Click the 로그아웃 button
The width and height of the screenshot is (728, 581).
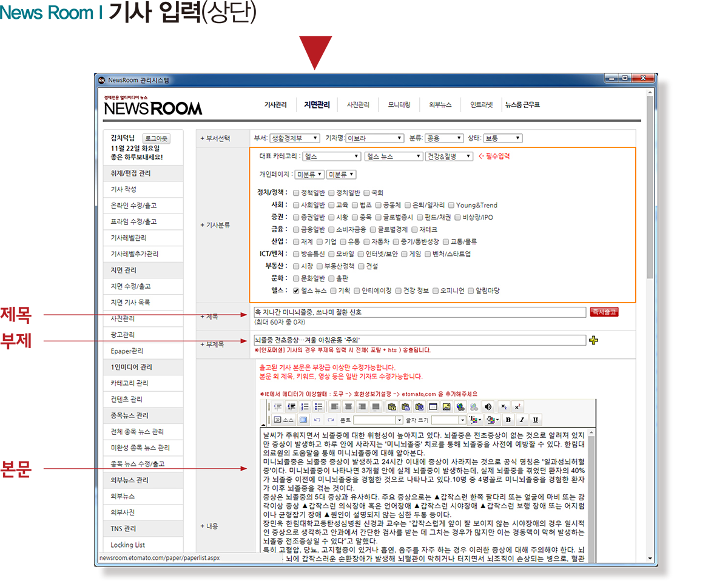156,138
